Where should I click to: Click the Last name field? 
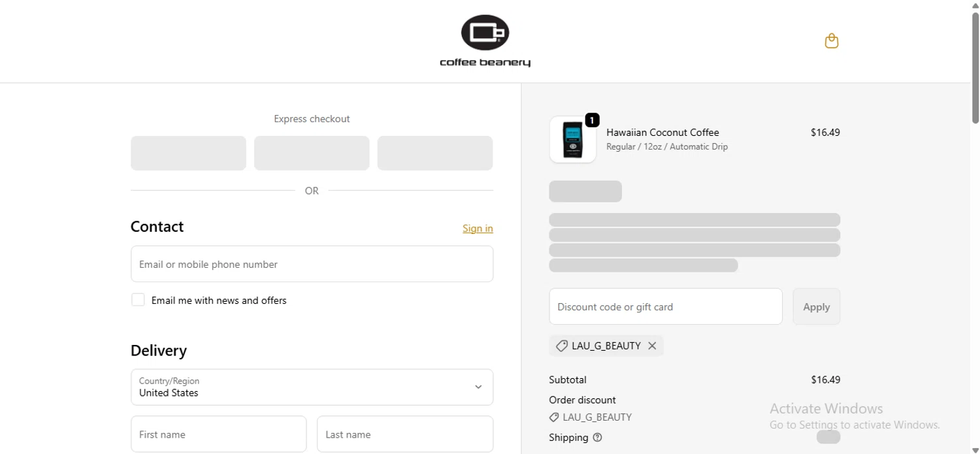point(405,434)
